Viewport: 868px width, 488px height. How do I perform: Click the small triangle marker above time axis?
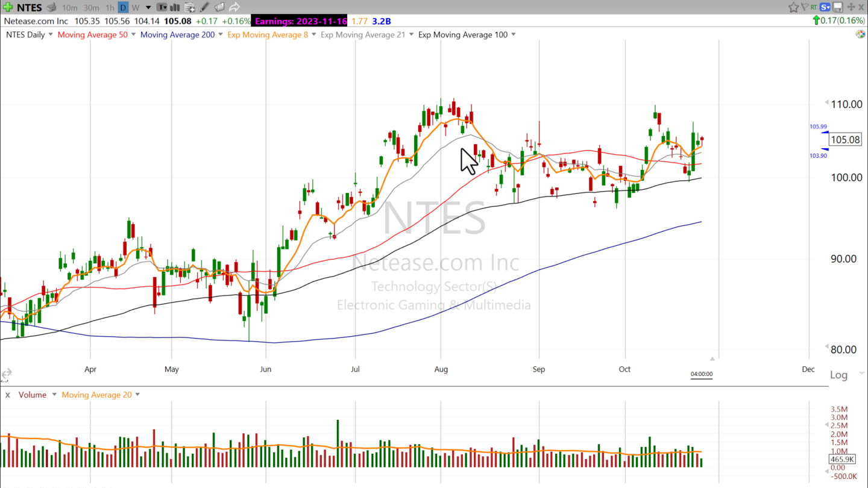[712, 359]
